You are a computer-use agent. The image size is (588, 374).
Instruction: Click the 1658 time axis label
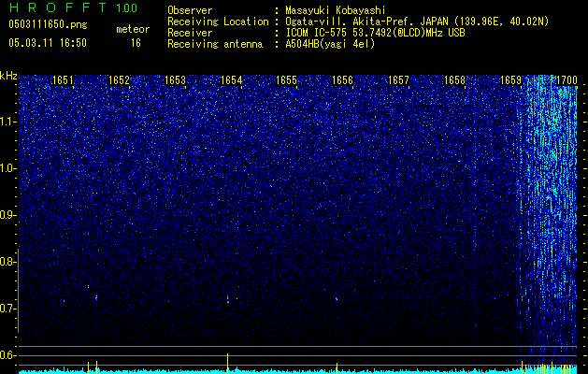454,80
